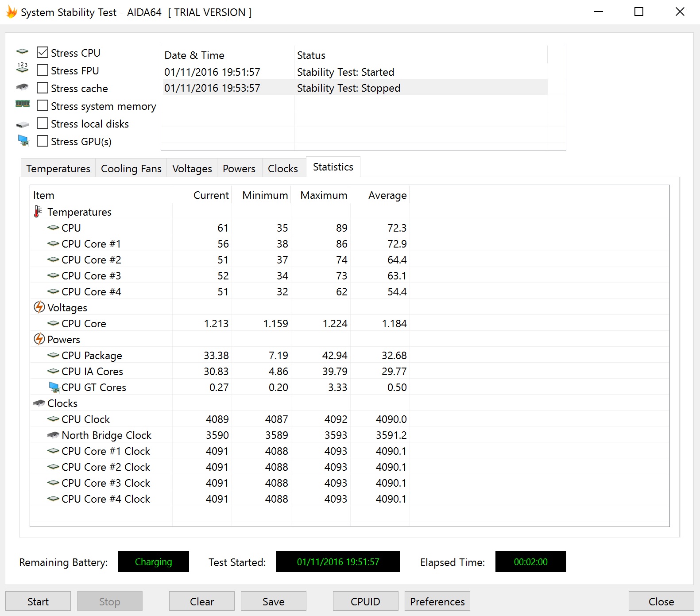
Task: Enable the Stress local disks checkbox
Action: pyautogui.click(x=43, y=123)
